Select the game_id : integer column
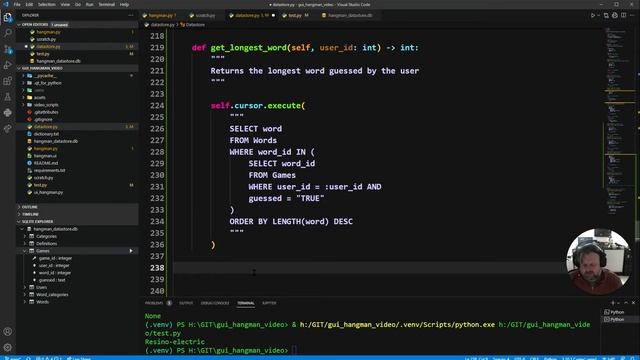Viewport: 640px width, 360px height. (55, 258)
